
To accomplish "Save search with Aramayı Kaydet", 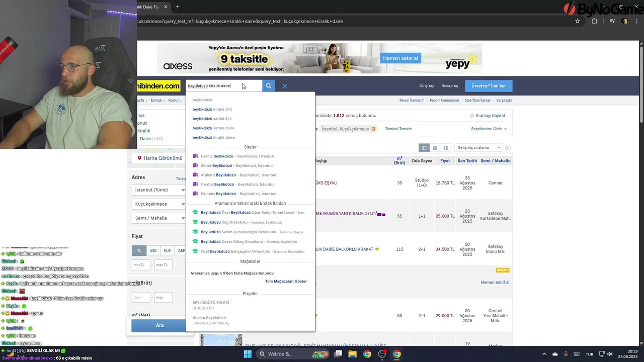I will pos(488,116).
